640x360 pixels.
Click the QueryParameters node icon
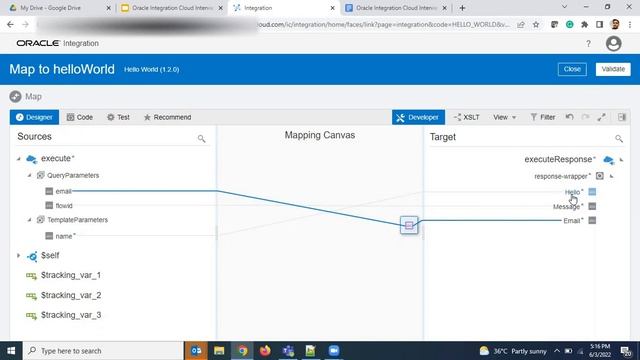(x=40, y=175)
